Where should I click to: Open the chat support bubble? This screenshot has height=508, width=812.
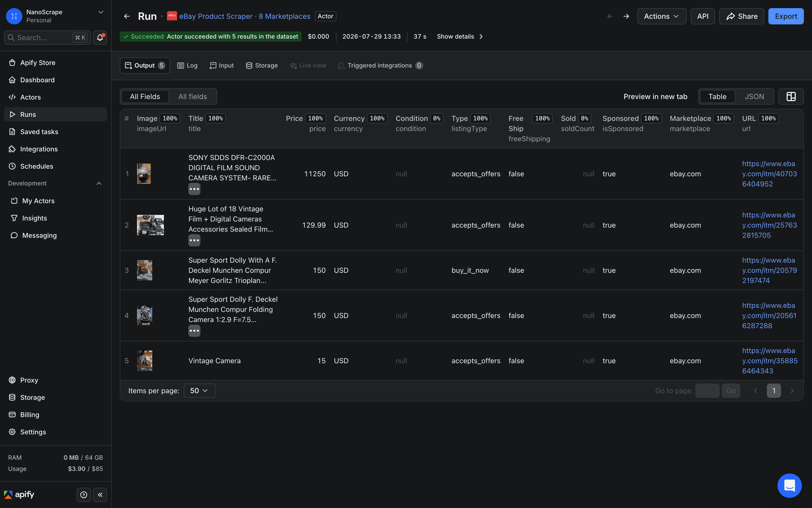point(789,485)
